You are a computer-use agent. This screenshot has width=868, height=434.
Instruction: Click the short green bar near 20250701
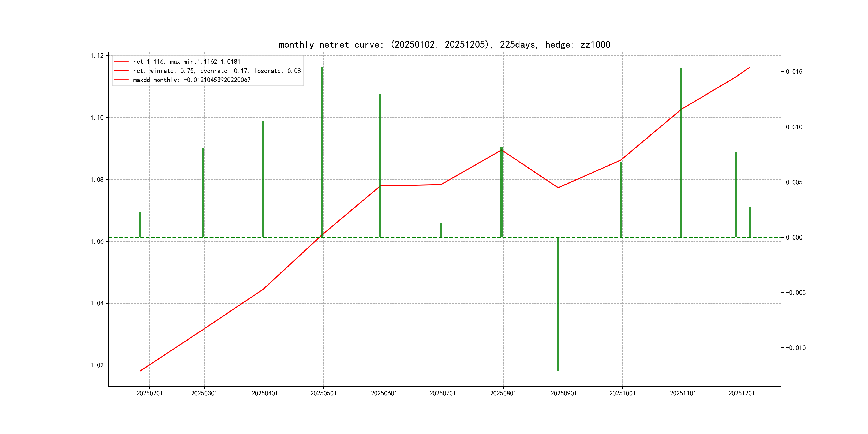[x=441, y=230]
